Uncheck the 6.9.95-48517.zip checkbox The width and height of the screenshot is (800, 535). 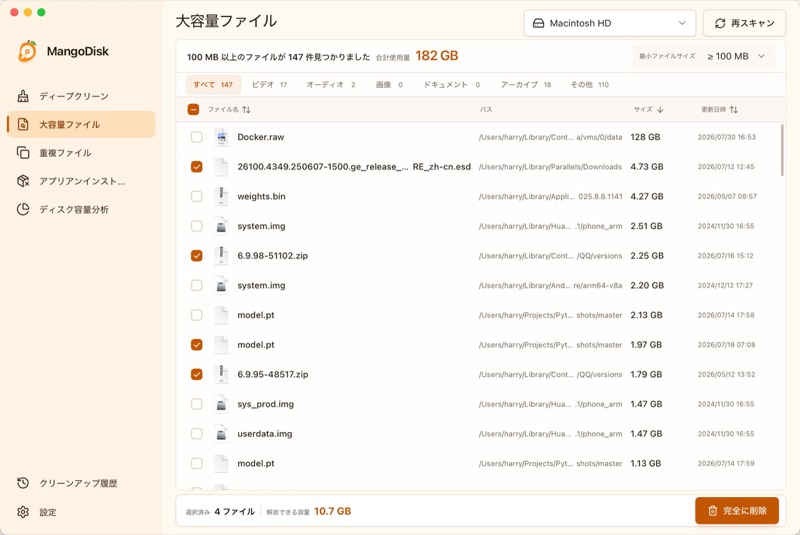pos(196,374)
